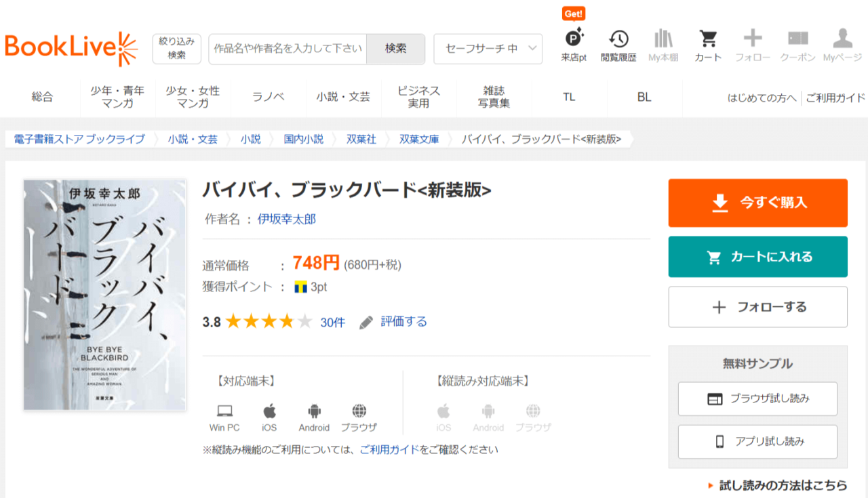Click the T-point icon beside 3pt
Viewport: 868px width, 498px height.
coord(301,287)
